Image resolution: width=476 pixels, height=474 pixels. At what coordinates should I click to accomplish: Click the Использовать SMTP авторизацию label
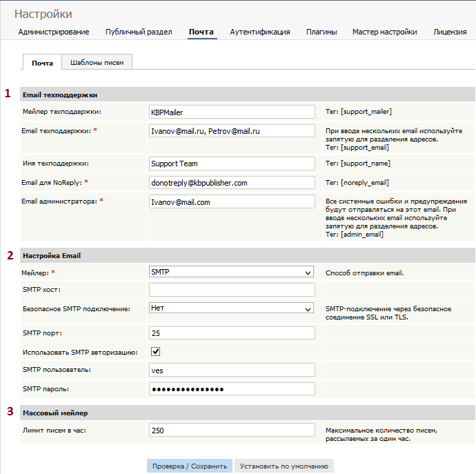point(80,353)
